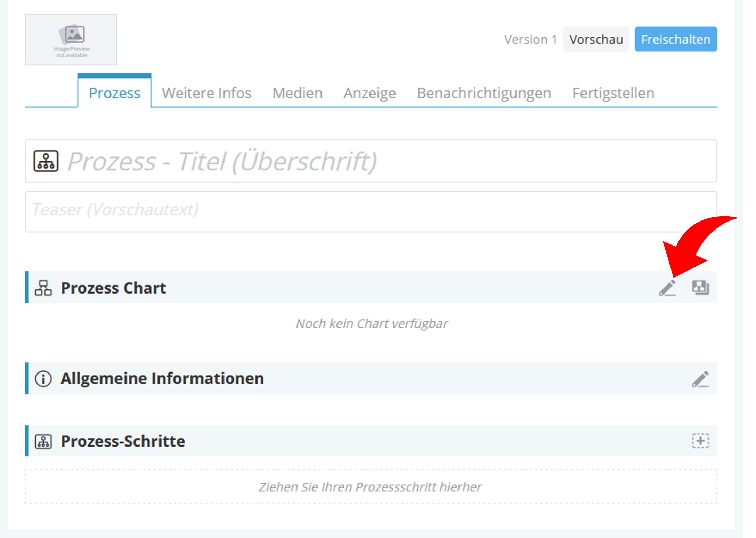This screenshot has height=538, width=756.
Task: Click the Prozess Chart section hierarchy icon
Action: [x=43, y=288]
